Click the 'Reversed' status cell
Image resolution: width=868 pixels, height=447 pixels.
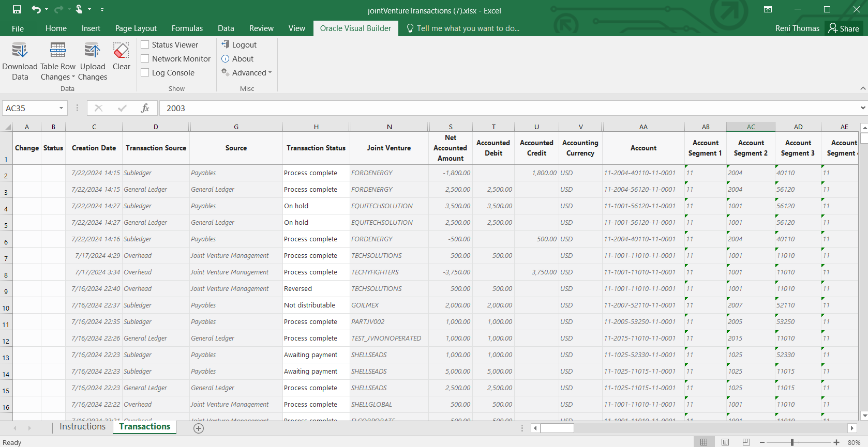click(316, 289)
